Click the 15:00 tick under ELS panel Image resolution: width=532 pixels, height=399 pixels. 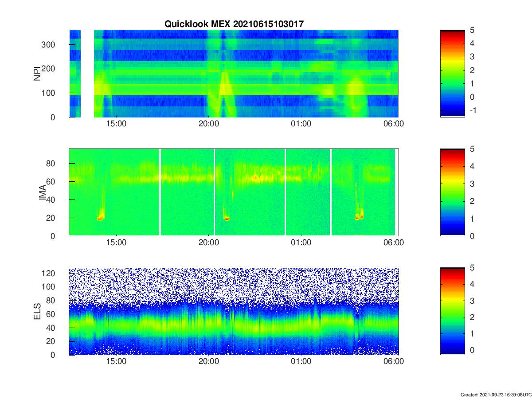pyautogui.click(x=116, y=362)
